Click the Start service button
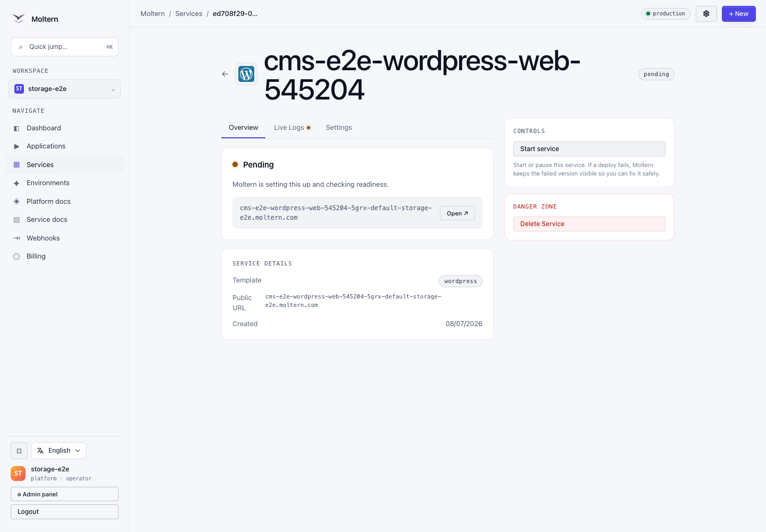Image resolution: width=766 pixels, height=532 pixels. point(589,149)
